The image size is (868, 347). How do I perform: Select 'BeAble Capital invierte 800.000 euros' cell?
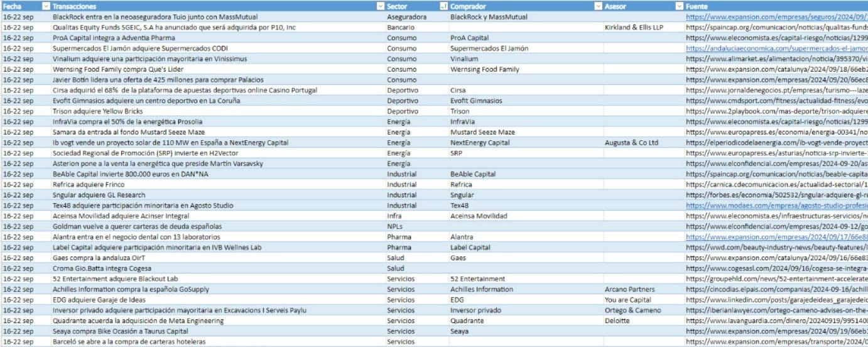click(218, 174)
